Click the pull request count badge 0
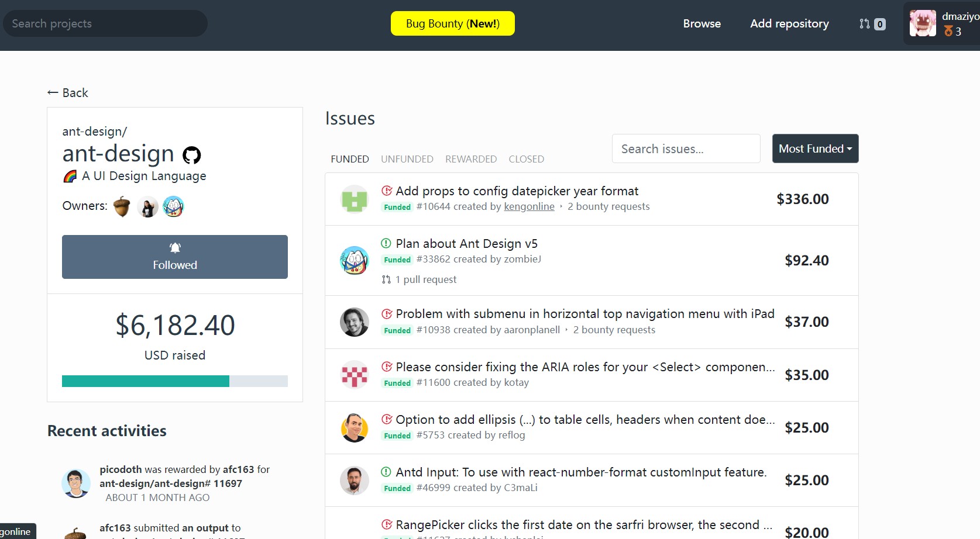This screenshot has width=980, height=539. 880,24
